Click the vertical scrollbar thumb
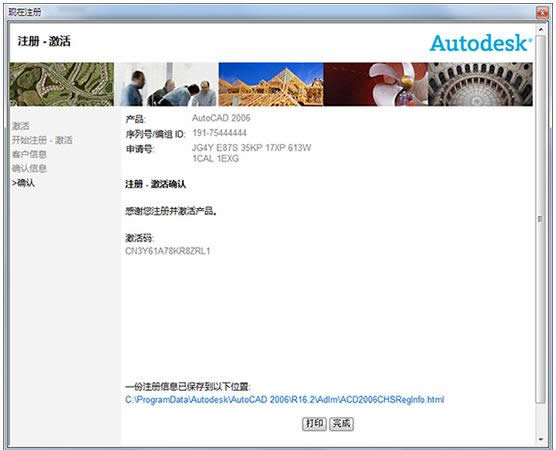The width and height of the screenshot is (556, 450). pyautogui.click(x=541, y=219)
